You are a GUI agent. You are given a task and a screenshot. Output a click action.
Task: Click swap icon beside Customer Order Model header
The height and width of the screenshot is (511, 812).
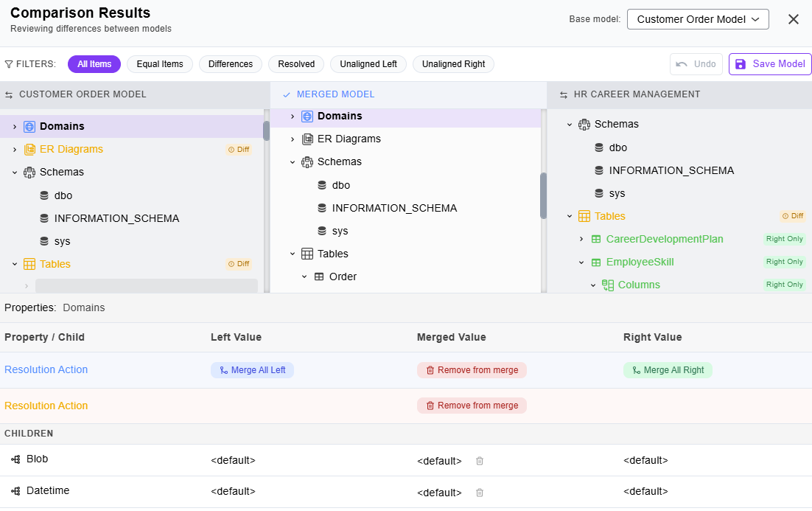coord(9,95)
